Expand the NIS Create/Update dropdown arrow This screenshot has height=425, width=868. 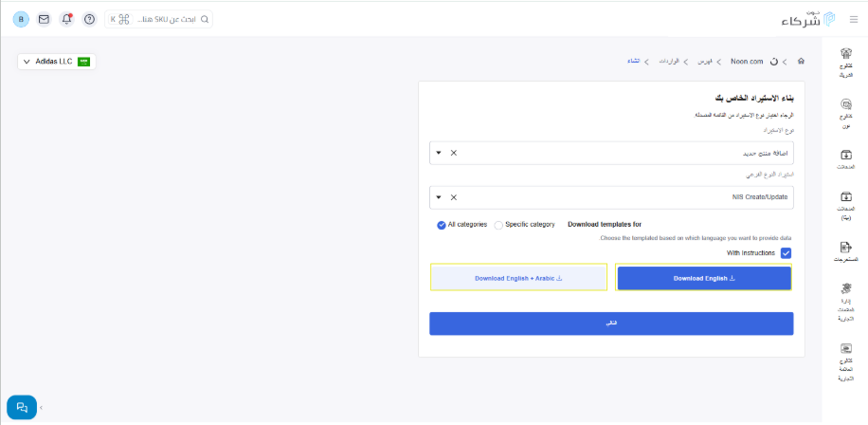click(439, 197)
